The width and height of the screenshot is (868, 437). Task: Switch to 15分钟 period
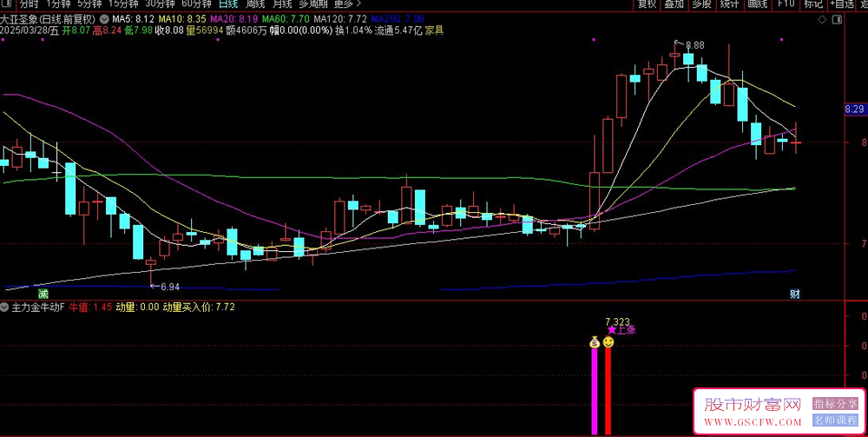point(123,3)
